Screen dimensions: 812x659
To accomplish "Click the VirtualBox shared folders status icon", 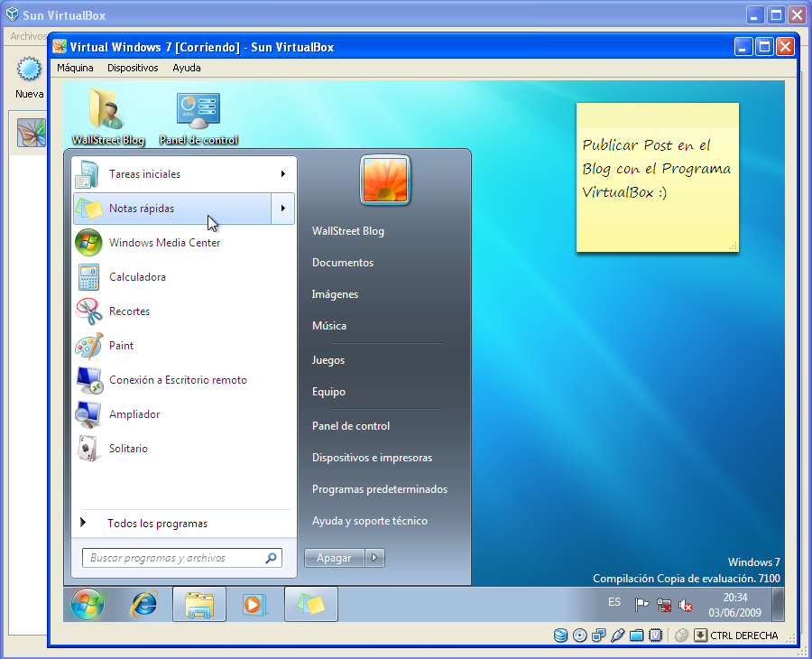I will coord(636,636).
